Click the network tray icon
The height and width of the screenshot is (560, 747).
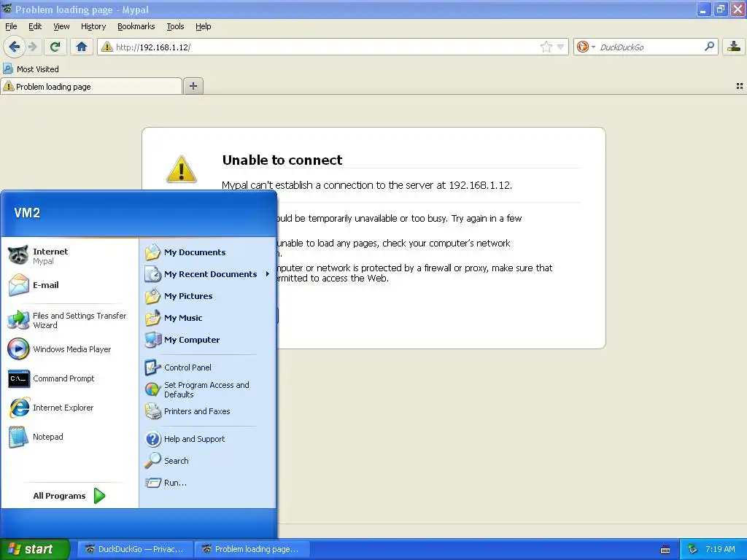[693, 549]
